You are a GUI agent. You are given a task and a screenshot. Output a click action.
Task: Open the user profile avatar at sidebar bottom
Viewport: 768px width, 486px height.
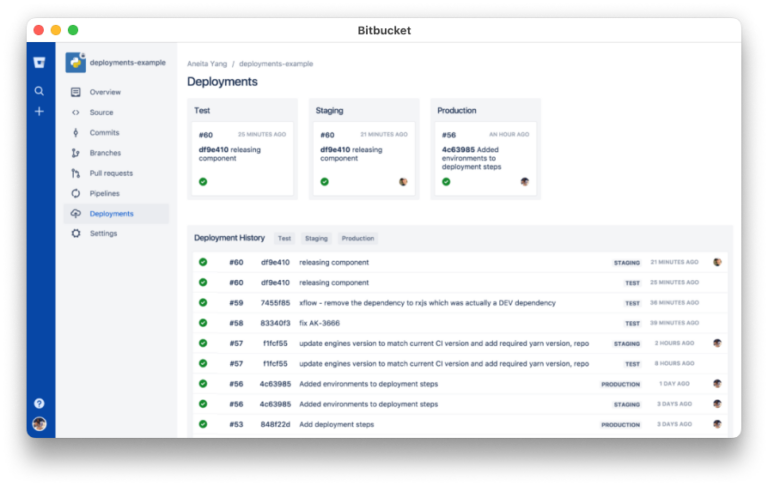[x=39, y=424]
